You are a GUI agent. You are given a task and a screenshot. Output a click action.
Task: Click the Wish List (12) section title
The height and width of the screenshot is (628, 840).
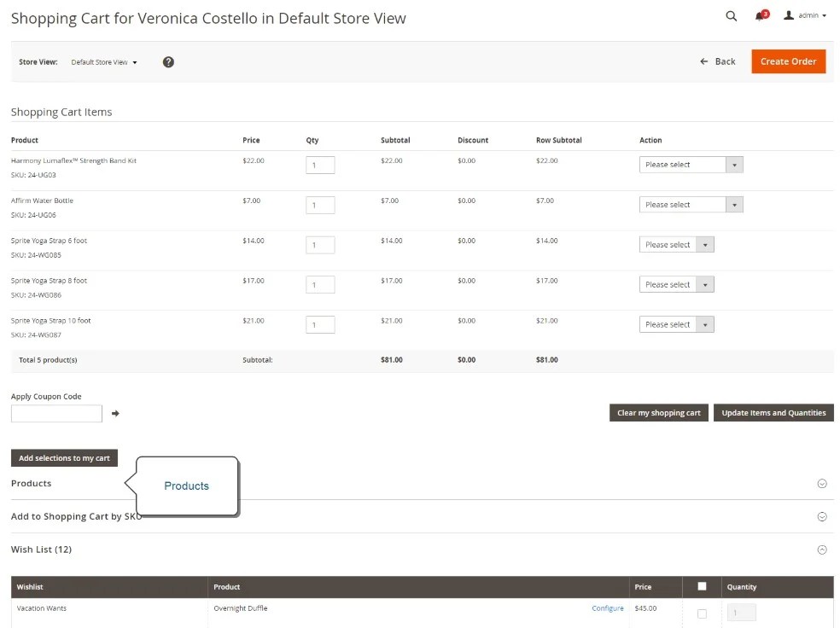pos(41,549)
